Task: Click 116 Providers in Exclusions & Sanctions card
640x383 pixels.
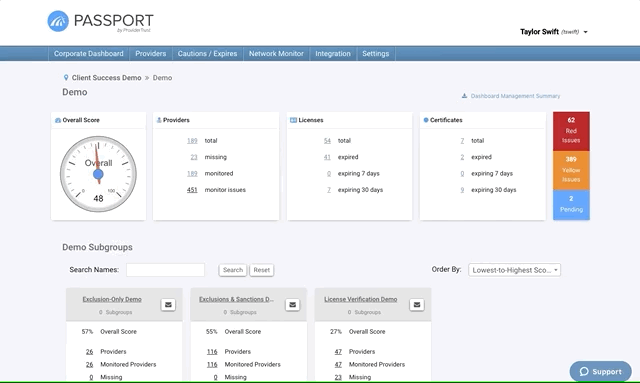Action: pos(212,352)
